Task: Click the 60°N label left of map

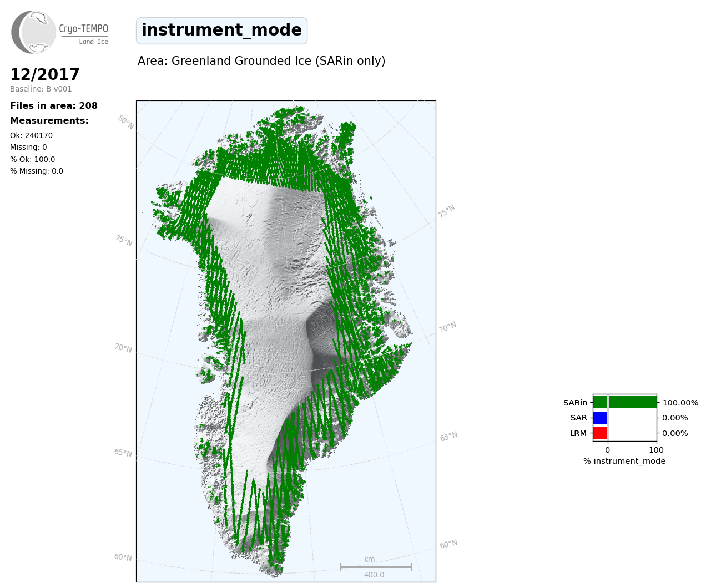Action: pyautogui.click(x=123, y=557)
